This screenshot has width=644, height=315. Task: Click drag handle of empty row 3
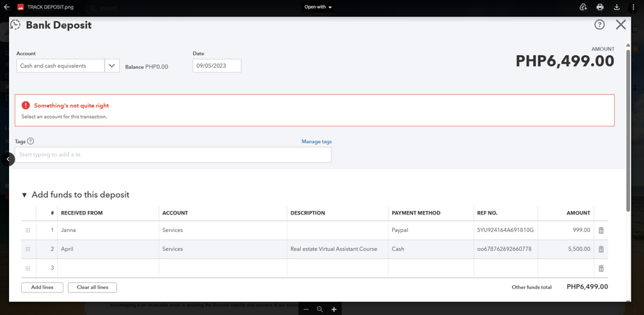coord(28,268)
